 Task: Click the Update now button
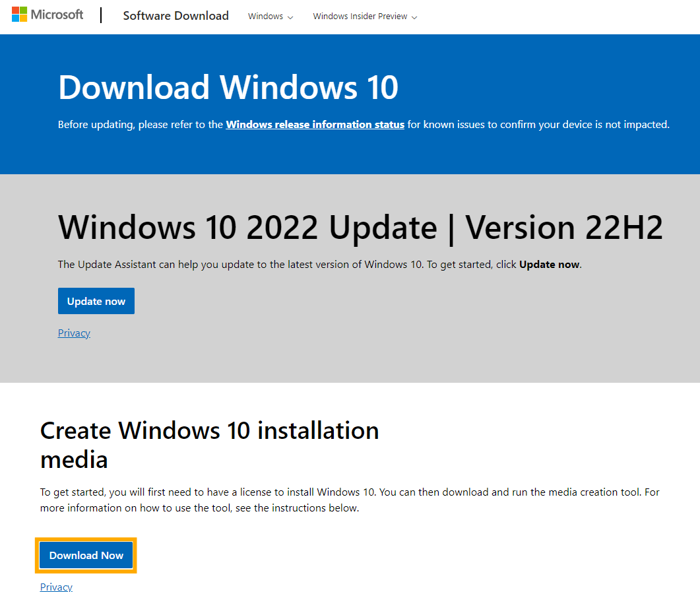(x=96, y=301)
